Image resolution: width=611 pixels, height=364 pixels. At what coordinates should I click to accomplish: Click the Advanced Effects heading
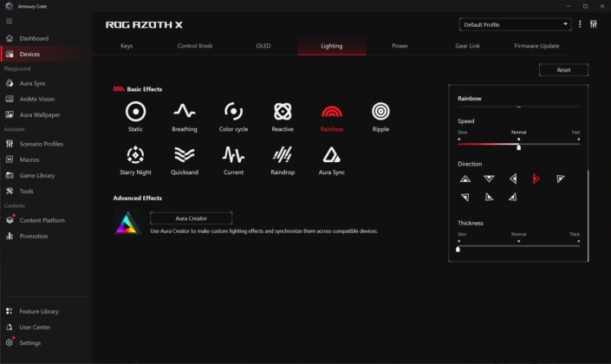pos(138,198)
